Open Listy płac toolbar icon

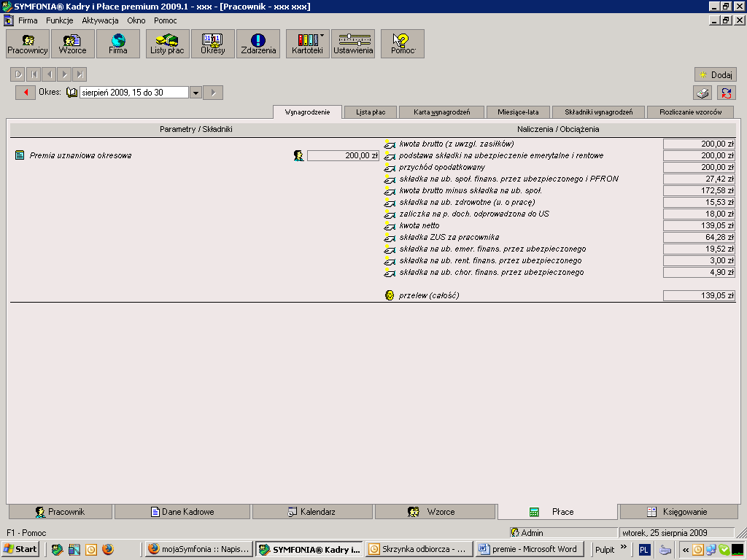tap(167, 44)
